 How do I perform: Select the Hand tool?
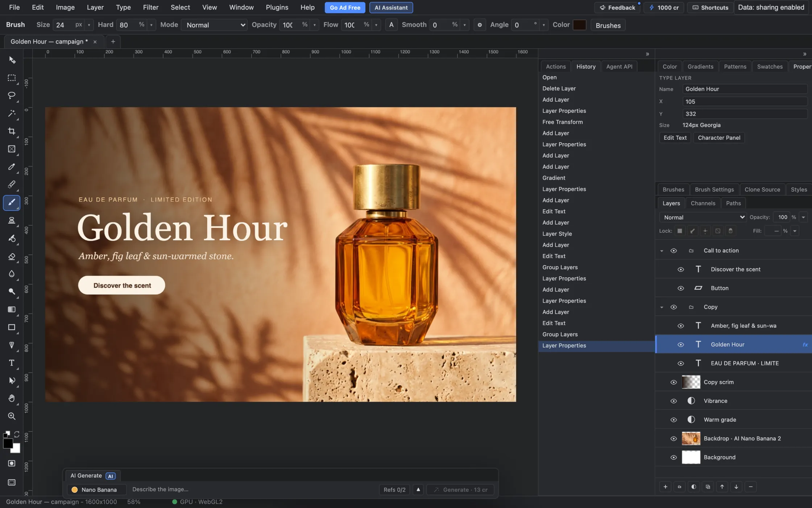pos(12,398)
